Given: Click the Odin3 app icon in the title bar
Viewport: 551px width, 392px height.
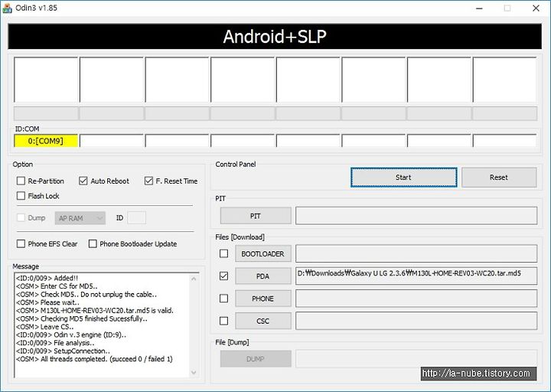Looking at the screenshot, I should tap(7, 8).
